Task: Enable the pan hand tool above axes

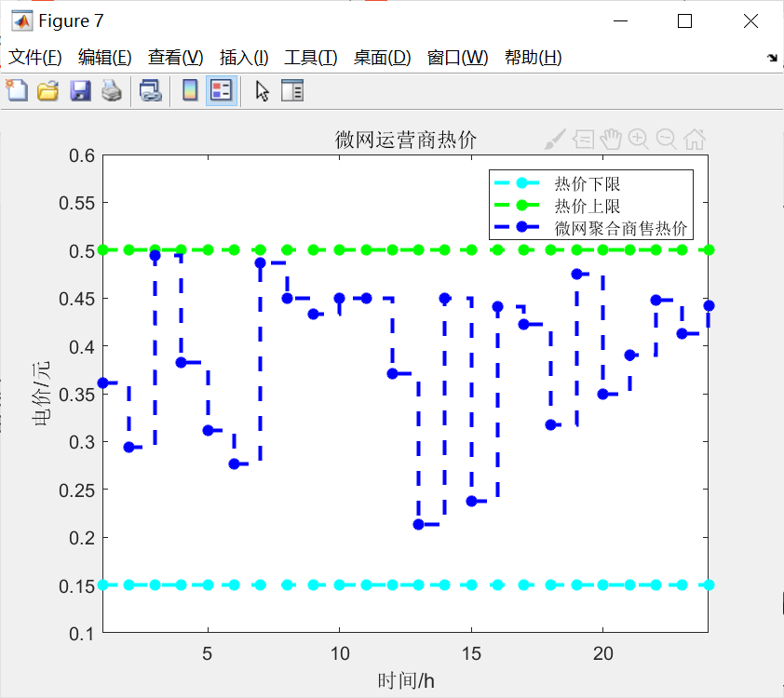Action: 611,139
